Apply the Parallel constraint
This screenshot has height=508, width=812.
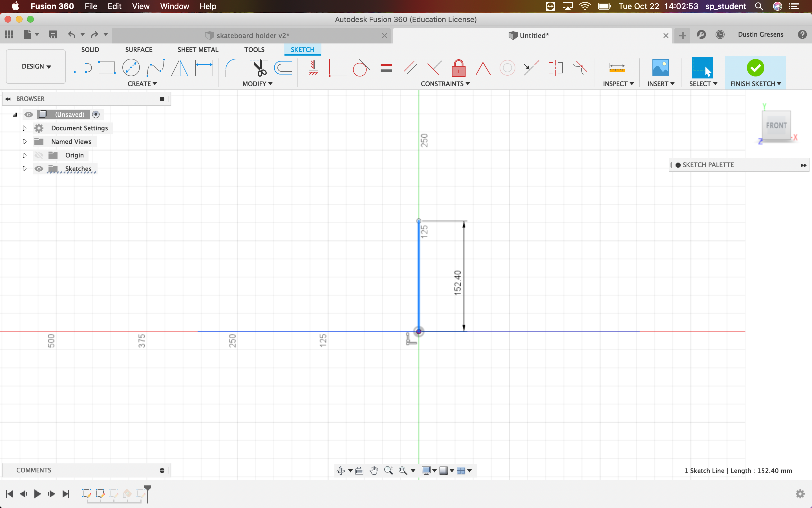tap(410, 67)
